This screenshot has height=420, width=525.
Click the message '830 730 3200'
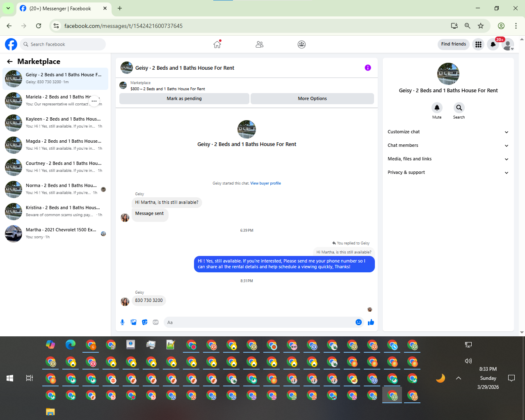point(149,301)
